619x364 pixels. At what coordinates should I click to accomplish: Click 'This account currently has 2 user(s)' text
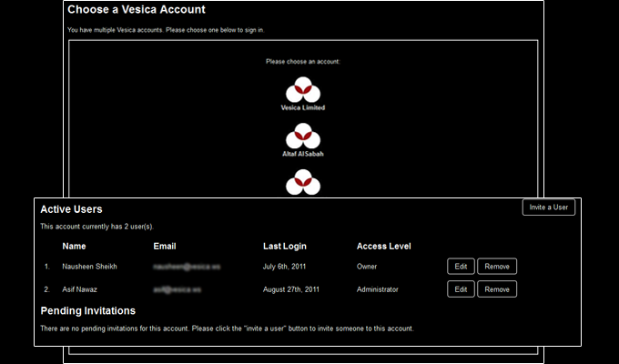96,227
